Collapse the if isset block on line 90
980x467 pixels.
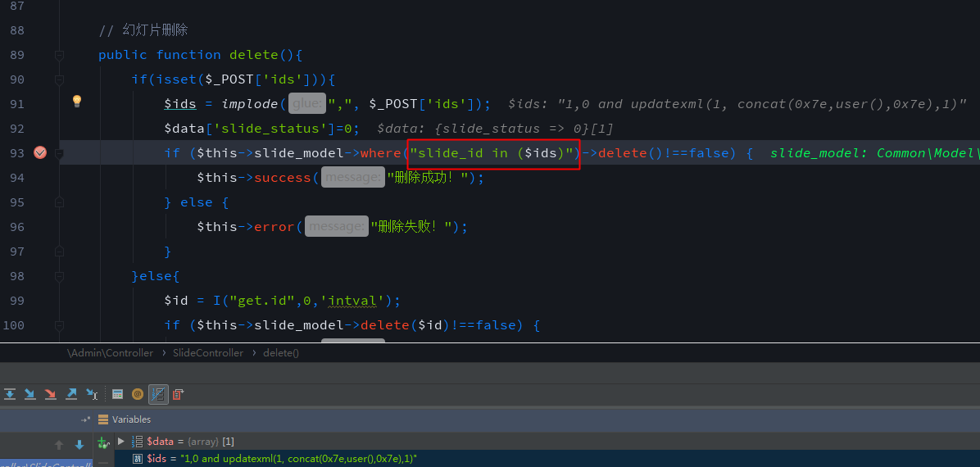point(59,79)
